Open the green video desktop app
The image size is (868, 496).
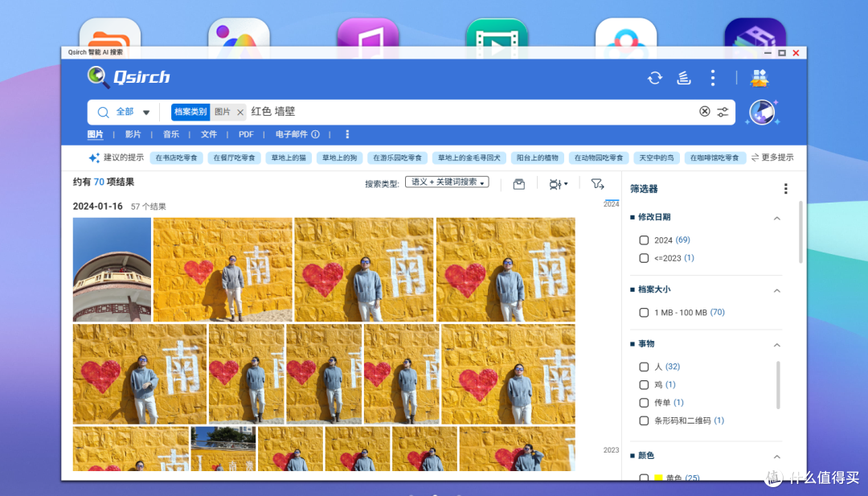[497, 39]
